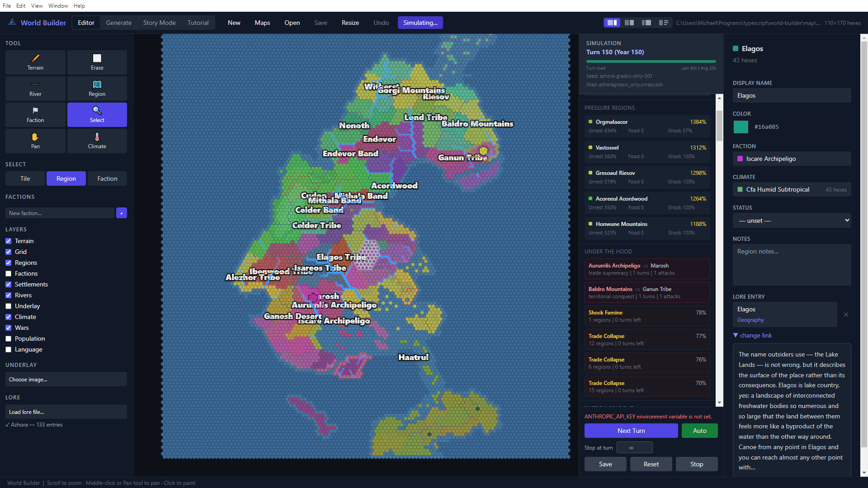Set select mode to Faction
868x488 pixels.
pyautogui.click(x=107, y=178)
